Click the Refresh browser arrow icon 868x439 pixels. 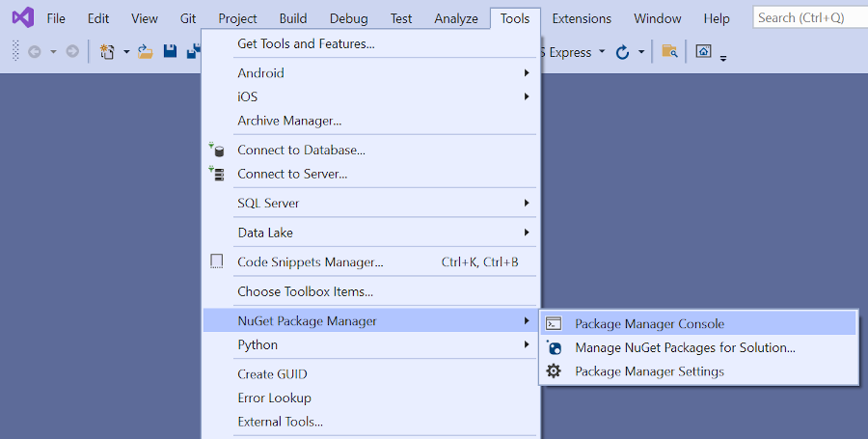coord(623,52)
